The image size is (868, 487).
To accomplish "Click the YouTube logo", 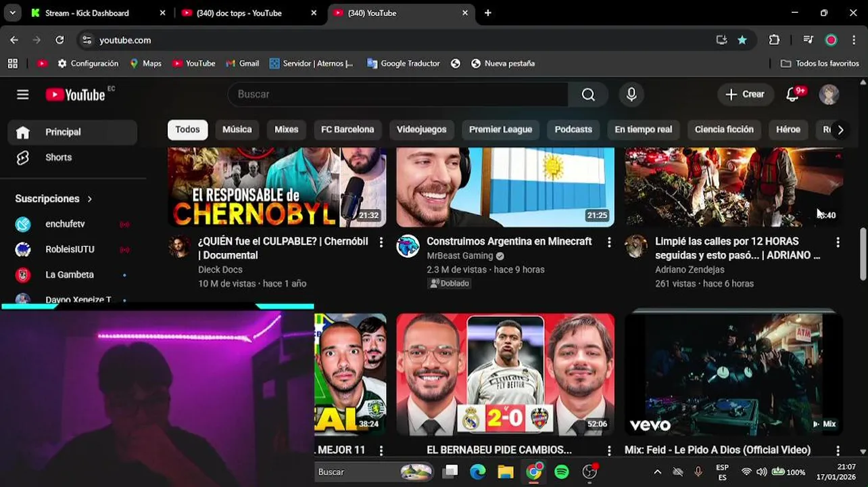I will pyautogui.click(x=76, y=95).
